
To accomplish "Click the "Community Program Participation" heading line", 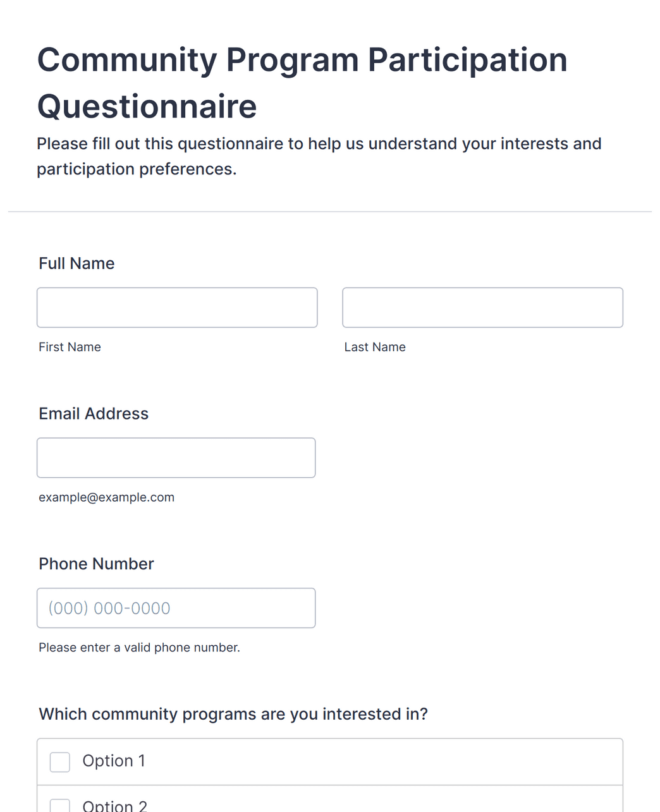I will point(302,60).
